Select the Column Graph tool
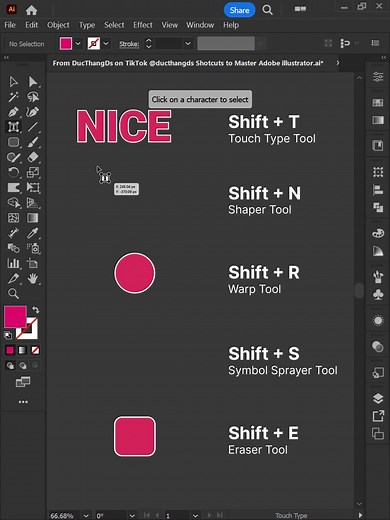390x520 pixels. [x=13, y=263]
